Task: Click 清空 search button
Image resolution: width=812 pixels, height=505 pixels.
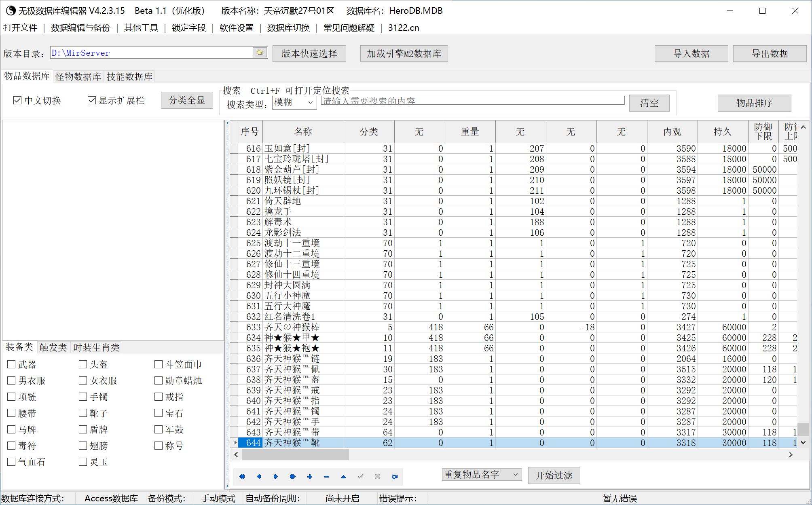Action: 649,103
